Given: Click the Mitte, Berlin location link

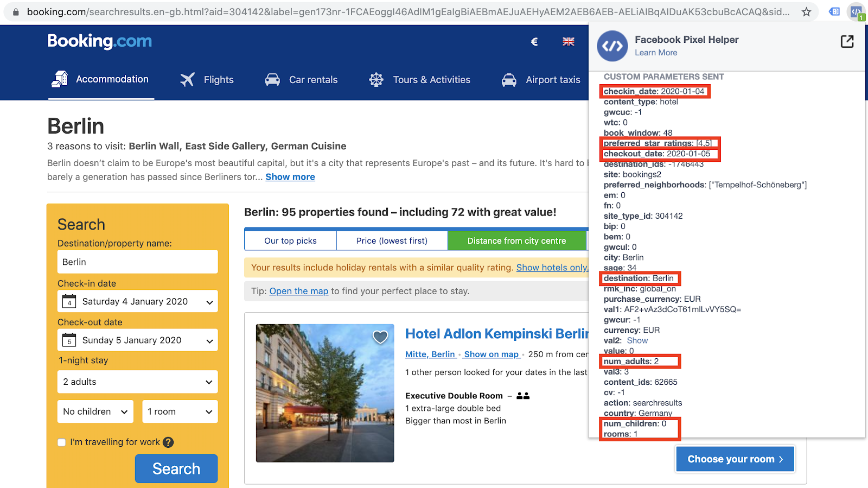Looking at the screenshot, I should point(430,354).
